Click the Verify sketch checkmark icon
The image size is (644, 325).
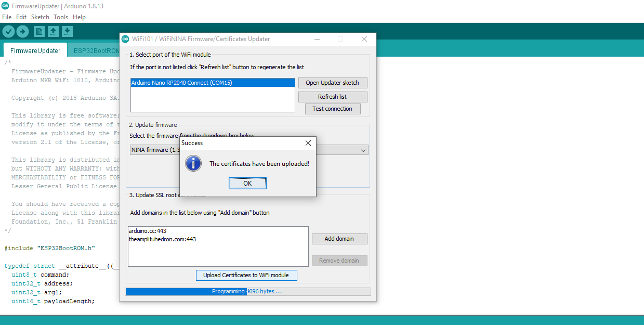[8, 32]
